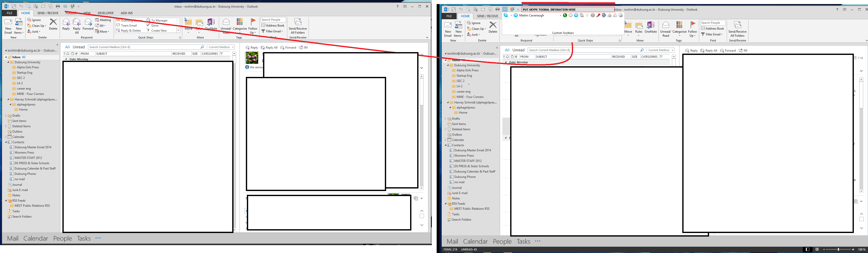
Task: Toggle All filter in right window's message list
Action: pos(507,50)
